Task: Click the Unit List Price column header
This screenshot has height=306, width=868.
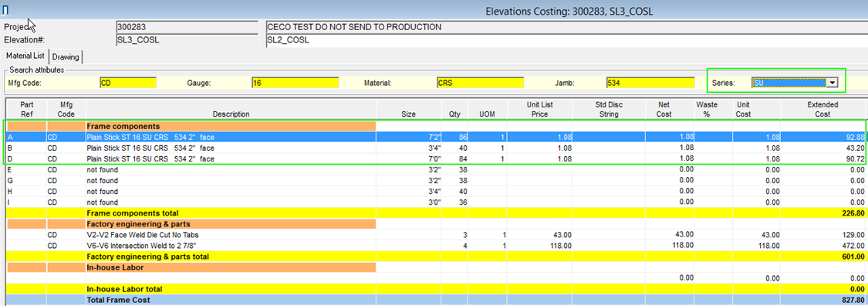Action: (x=540, y=109)
